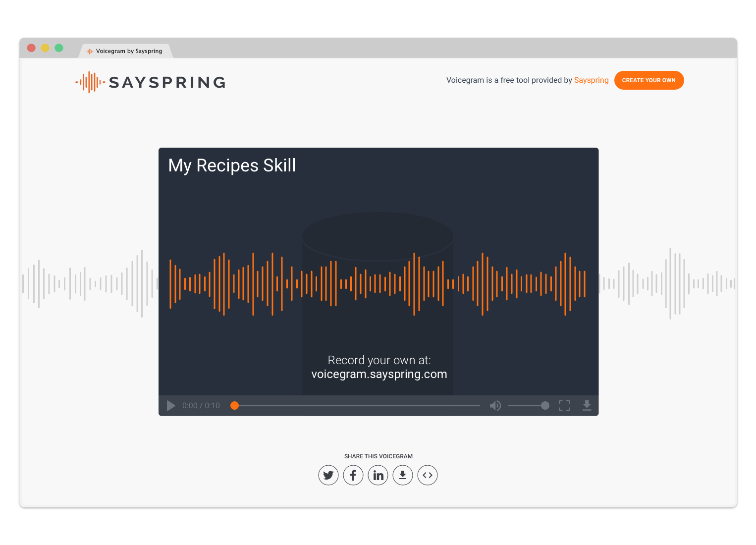Maximize the window with the green button

click(59, 48)
